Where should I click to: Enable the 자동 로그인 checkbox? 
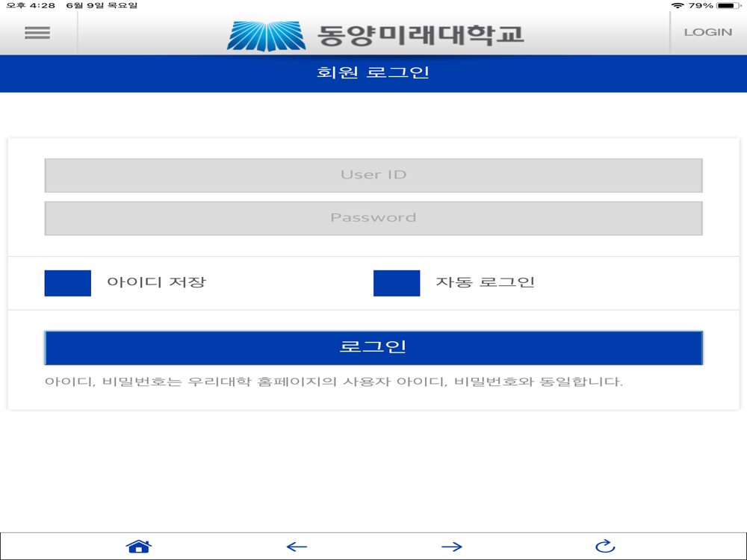(397, 283)
